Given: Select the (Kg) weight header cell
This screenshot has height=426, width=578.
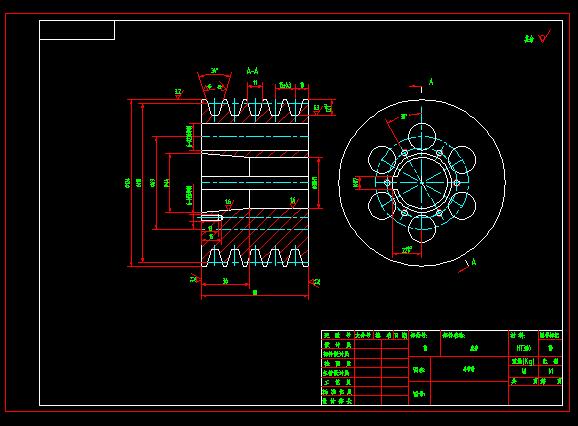Looking at the screenshot, I should click(x=523, y=362).
